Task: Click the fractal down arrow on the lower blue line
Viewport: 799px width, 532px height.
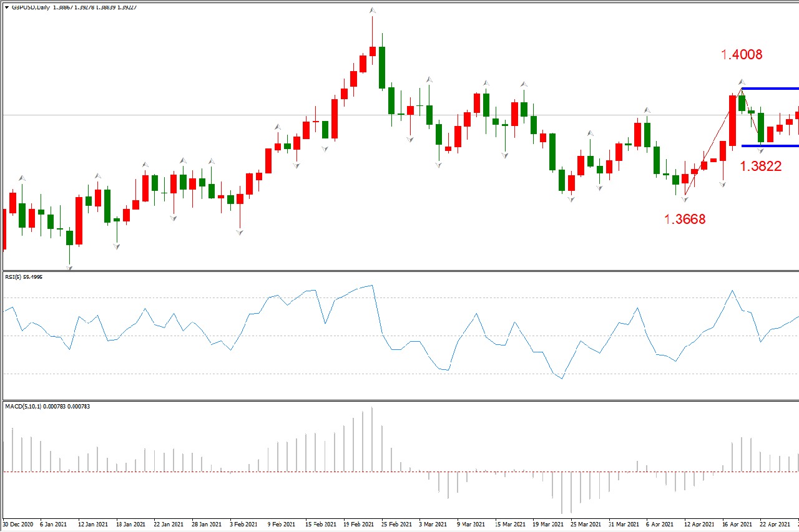Action: [x=761, y=151]
